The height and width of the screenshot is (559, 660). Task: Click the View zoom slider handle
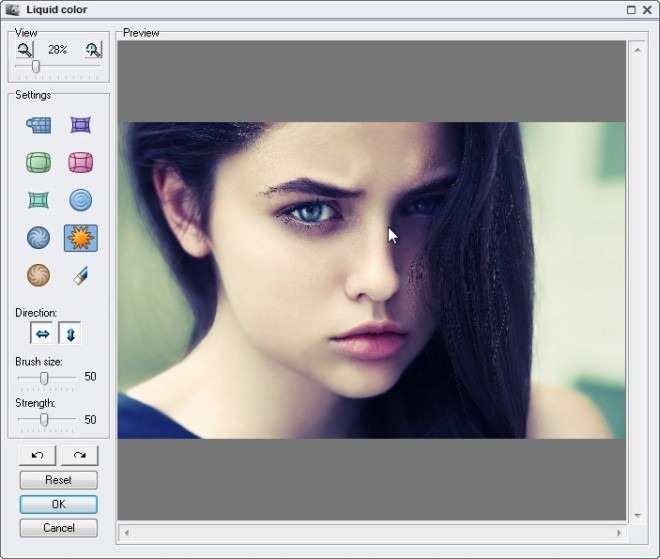(x=36, y=66)
